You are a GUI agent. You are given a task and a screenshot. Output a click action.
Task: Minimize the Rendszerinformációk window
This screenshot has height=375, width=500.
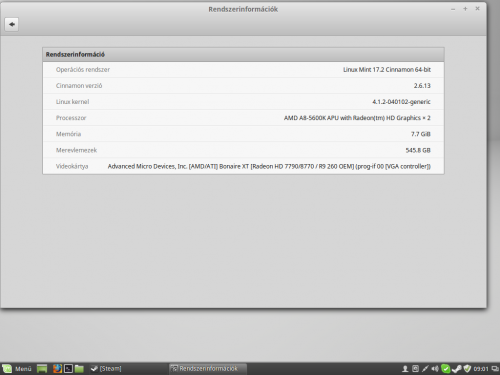coord(453,9)
